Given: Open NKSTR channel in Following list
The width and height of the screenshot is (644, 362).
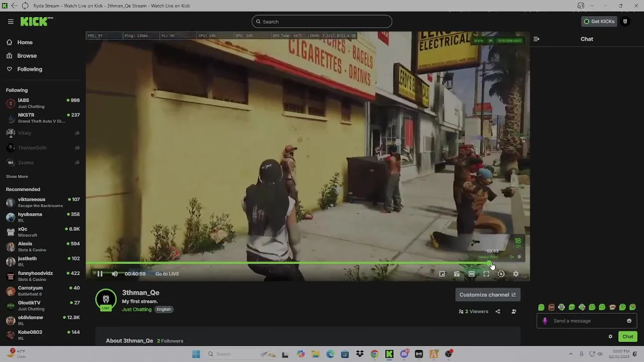Looking at the screenshot, I should pos(43,118).
